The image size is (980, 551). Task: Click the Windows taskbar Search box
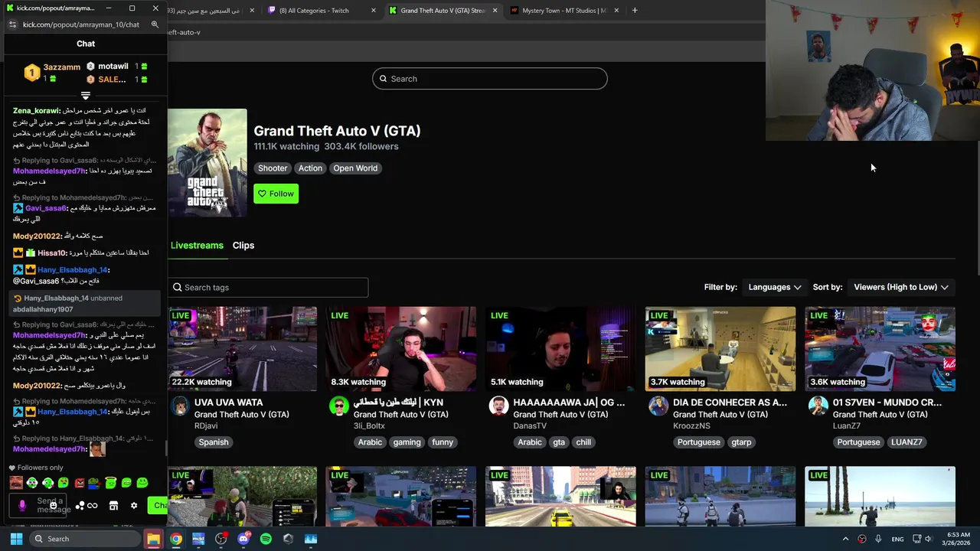tap(84, 539)
